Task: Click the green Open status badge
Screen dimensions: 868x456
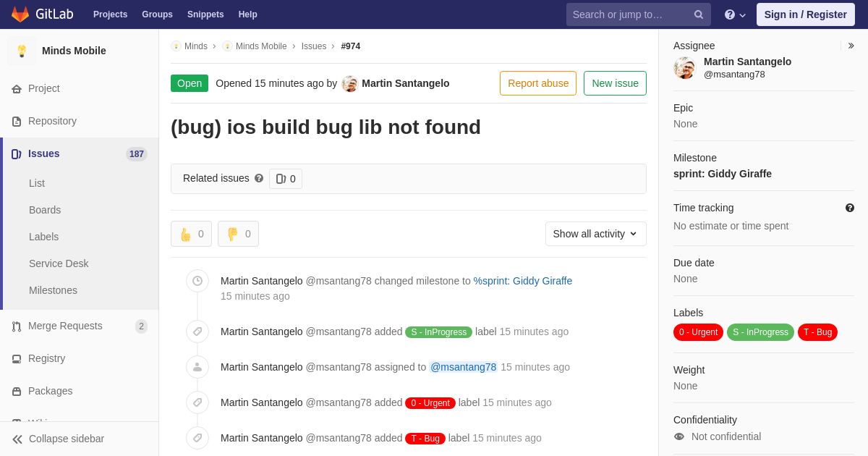Action: point(190,83)
